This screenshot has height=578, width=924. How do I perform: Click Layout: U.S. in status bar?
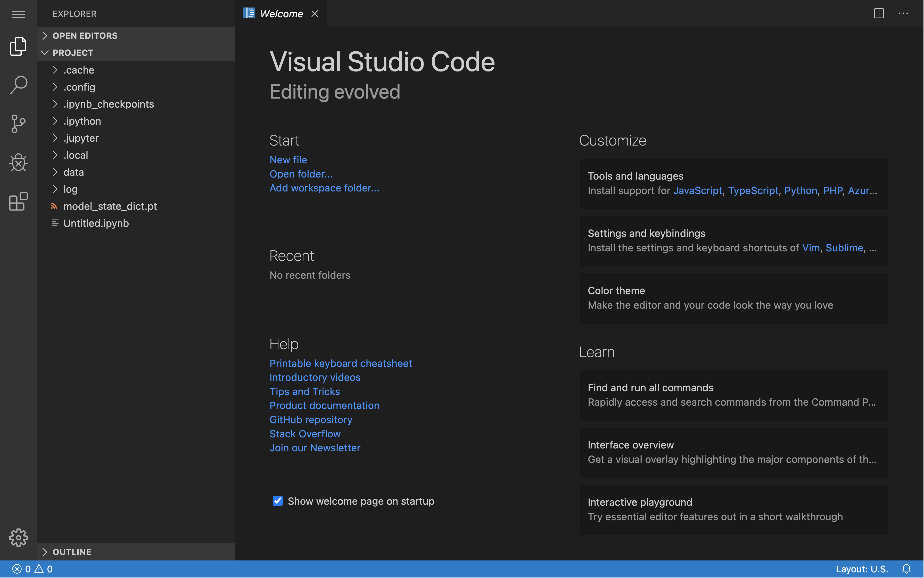(862, 569)
